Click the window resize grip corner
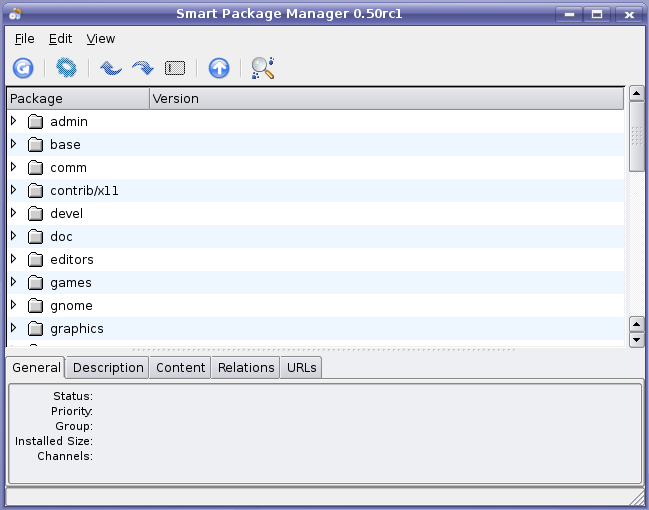The image size is (649, 510). pyautogui.click(x=636, y=497)
